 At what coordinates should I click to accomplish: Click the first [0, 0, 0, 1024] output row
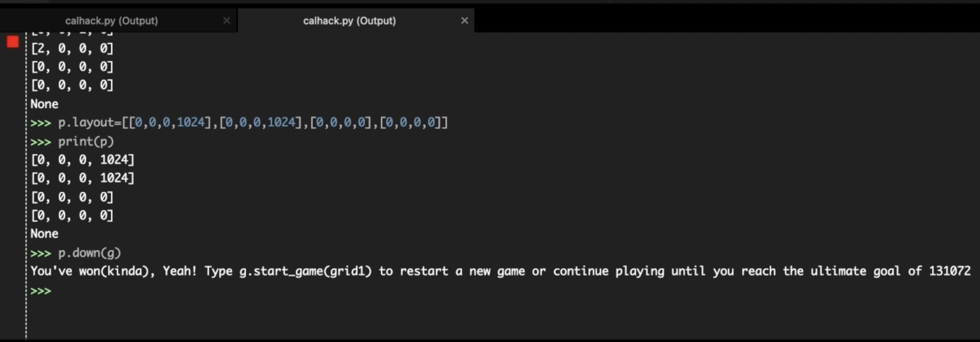(83, 160)
